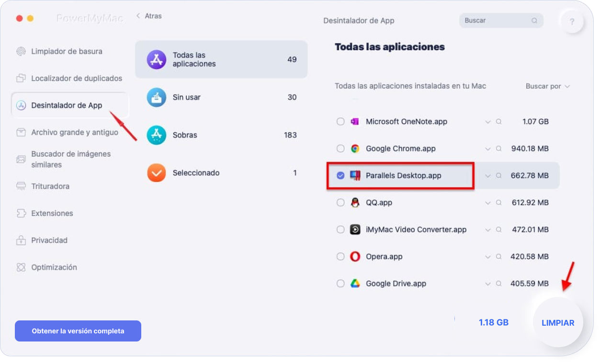600x364 pixels.
Task: Check the Google Drive.app checkbox
Action: (340, 284)
